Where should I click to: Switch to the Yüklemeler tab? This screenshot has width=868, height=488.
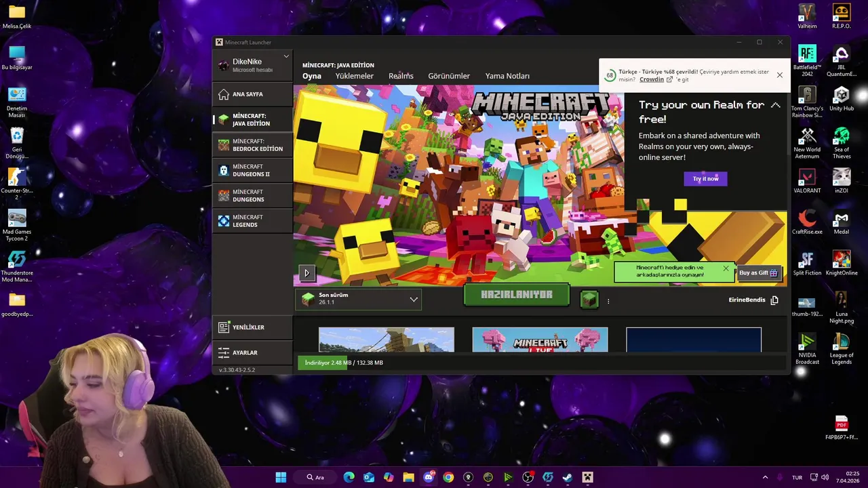(355, 76)
